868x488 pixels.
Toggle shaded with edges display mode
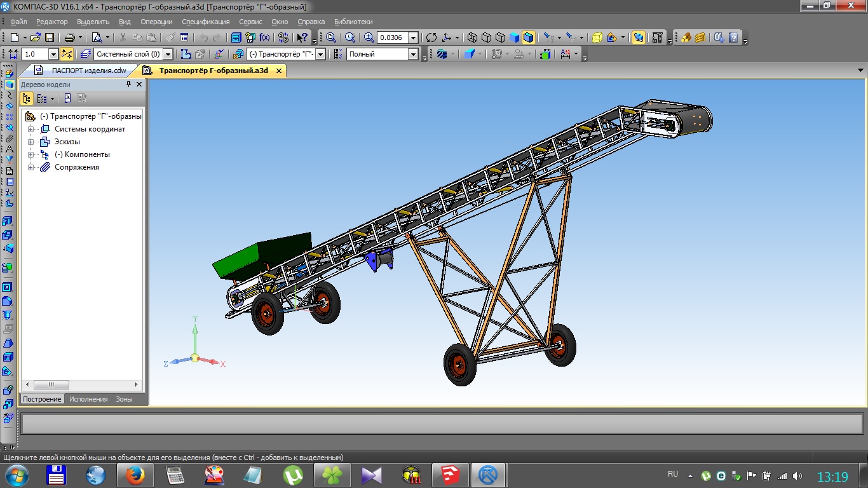(x=529, y=37)
